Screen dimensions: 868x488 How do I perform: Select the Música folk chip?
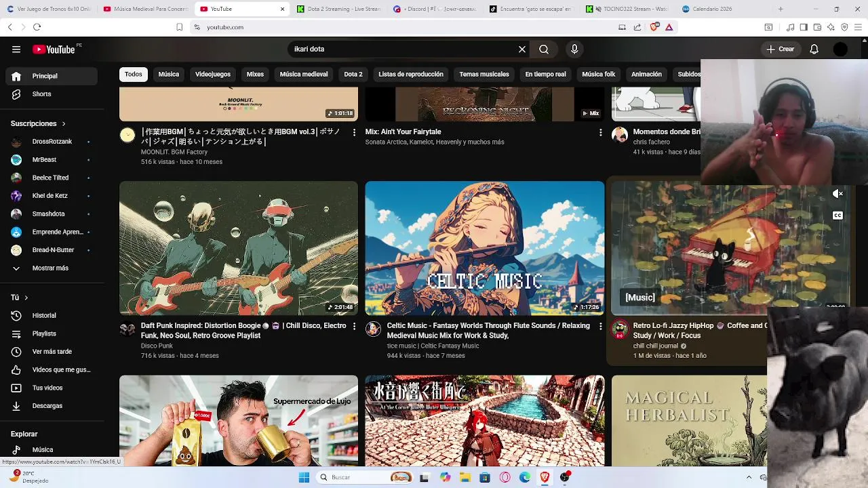coord(599,74)
